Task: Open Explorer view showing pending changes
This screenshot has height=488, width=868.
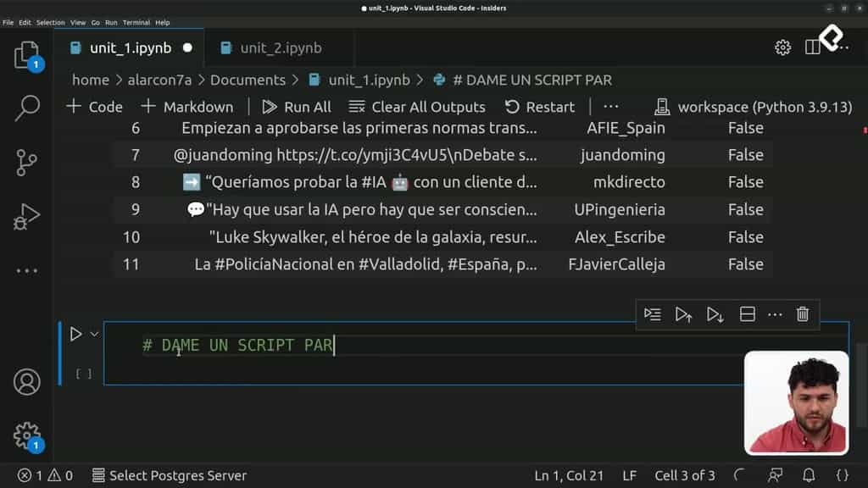Action: click(x=26, y=57)
